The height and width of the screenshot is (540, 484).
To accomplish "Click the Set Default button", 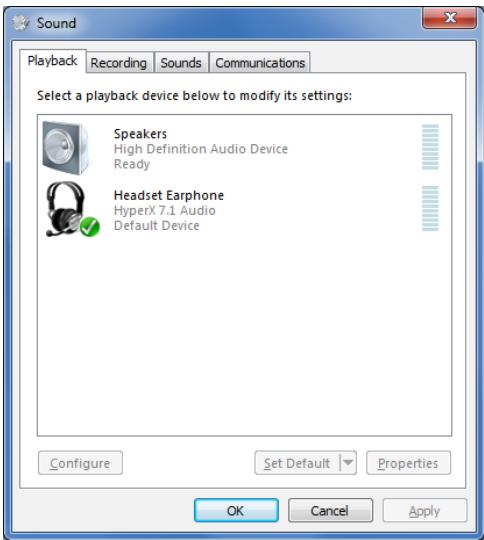I will [x=297, y=463].
